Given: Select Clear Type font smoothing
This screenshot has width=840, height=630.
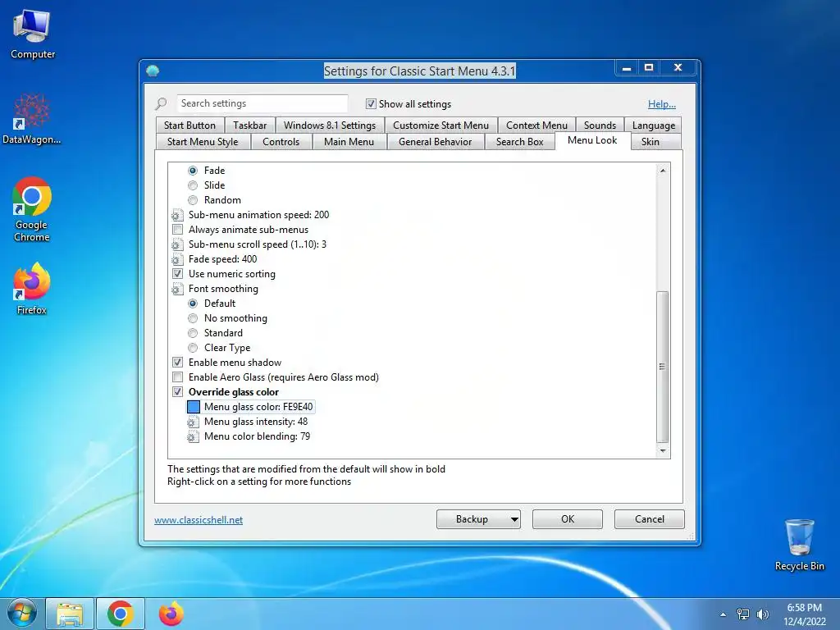Looking at the screenshot, I should coord(193,348).
